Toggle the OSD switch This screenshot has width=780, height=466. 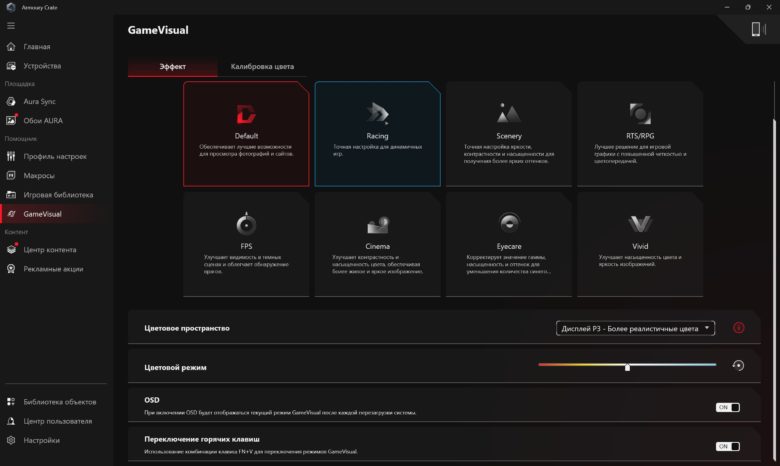pyautogui.click(x=728, y=407)
